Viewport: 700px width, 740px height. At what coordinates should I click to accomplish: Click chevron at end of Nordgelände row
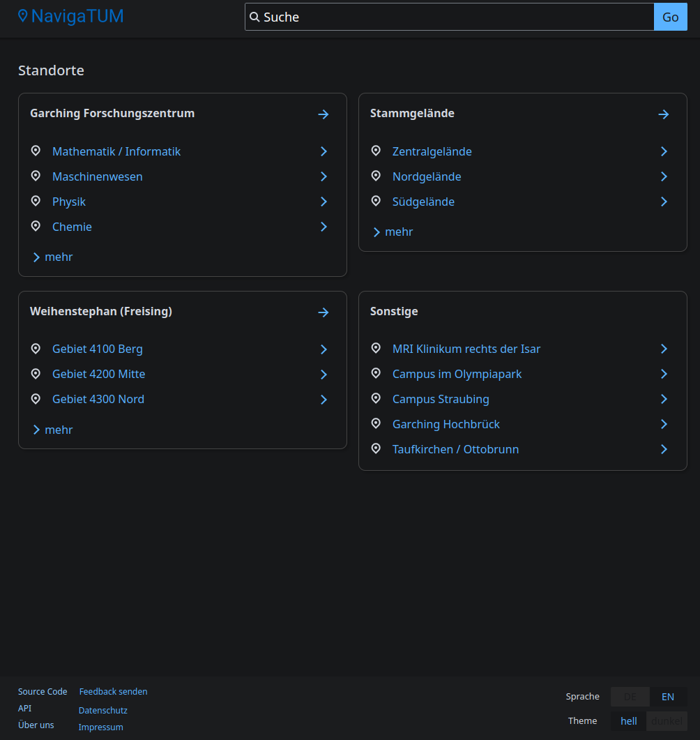[x=664, y=176]
